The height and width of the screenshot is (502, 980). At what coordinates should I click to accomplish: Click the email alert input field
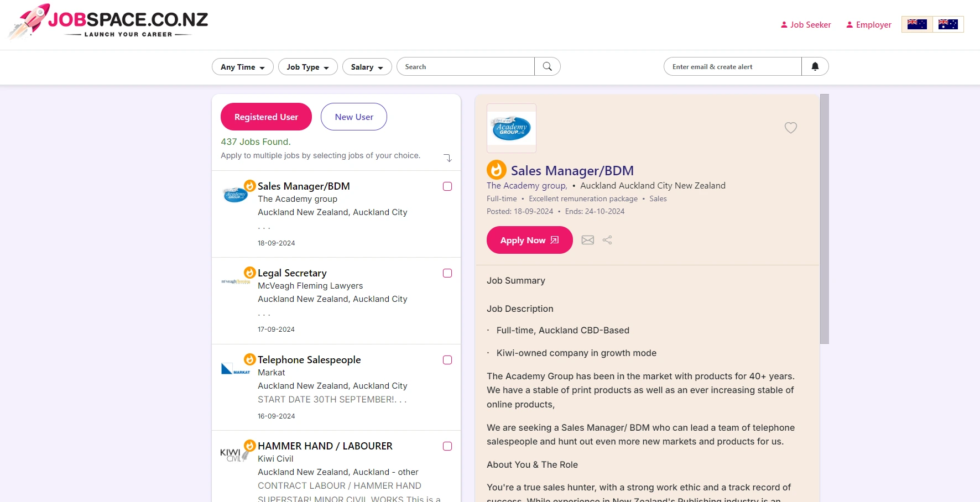733,66
